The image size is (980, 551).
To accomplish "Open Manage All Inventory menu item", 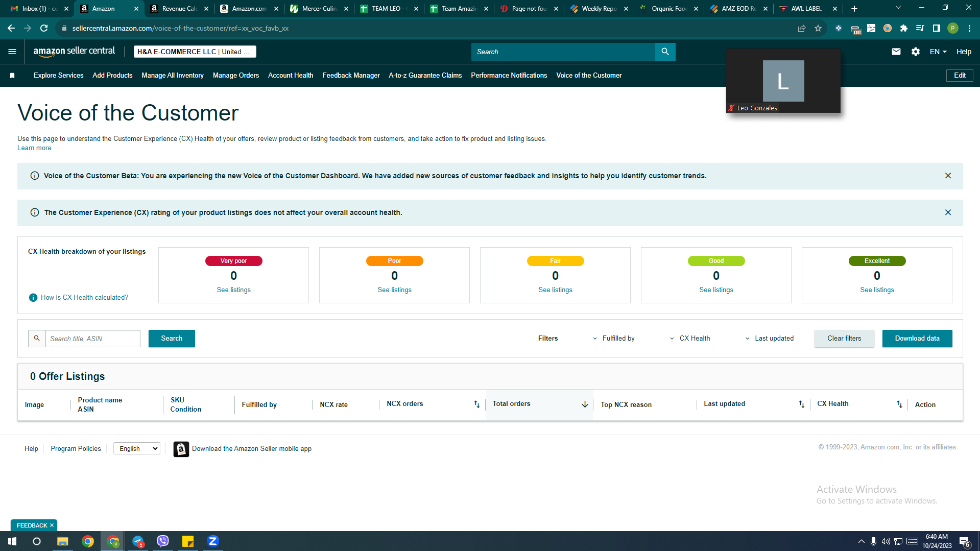I will (x=173, y=76).
